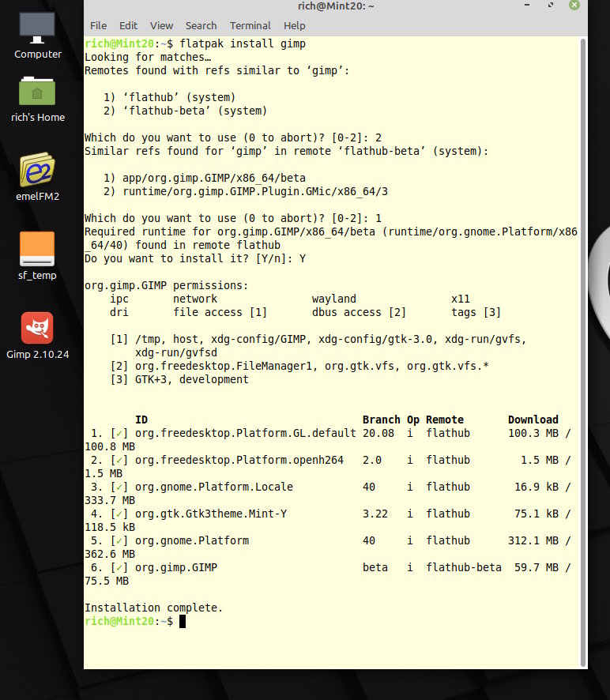Click the '[3] GTK+3, development' line
610x700 pixels.
[179, 380]
